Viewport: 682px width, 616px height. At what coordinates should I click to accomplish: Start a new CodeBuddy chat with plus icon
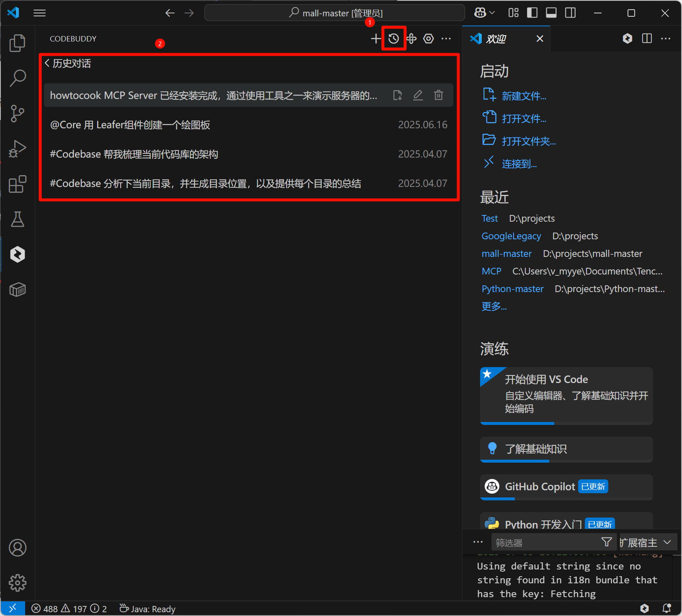click(376, 39)
